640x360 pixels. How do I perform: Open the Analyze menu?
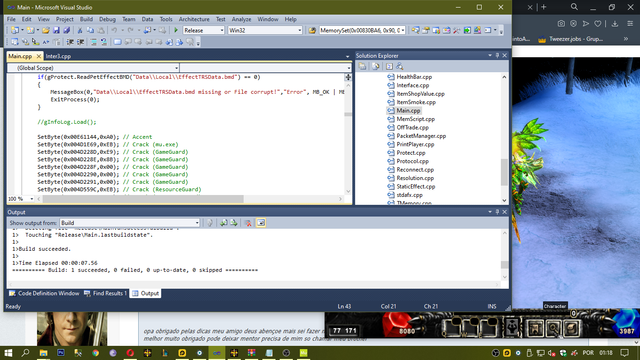point(241,19)
